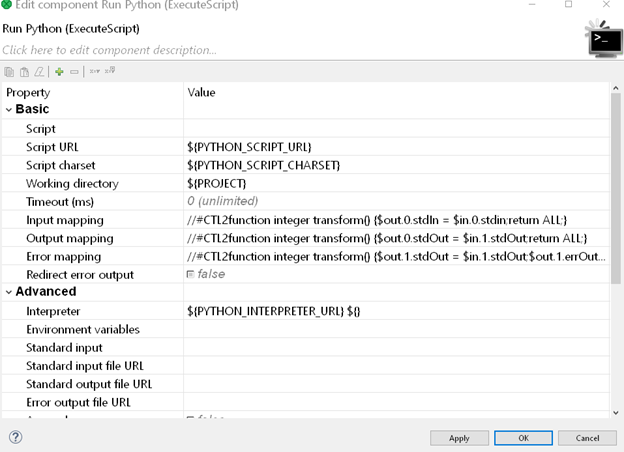
Task: Click the x=y icon with the box badge
Action: pos(110,71)
